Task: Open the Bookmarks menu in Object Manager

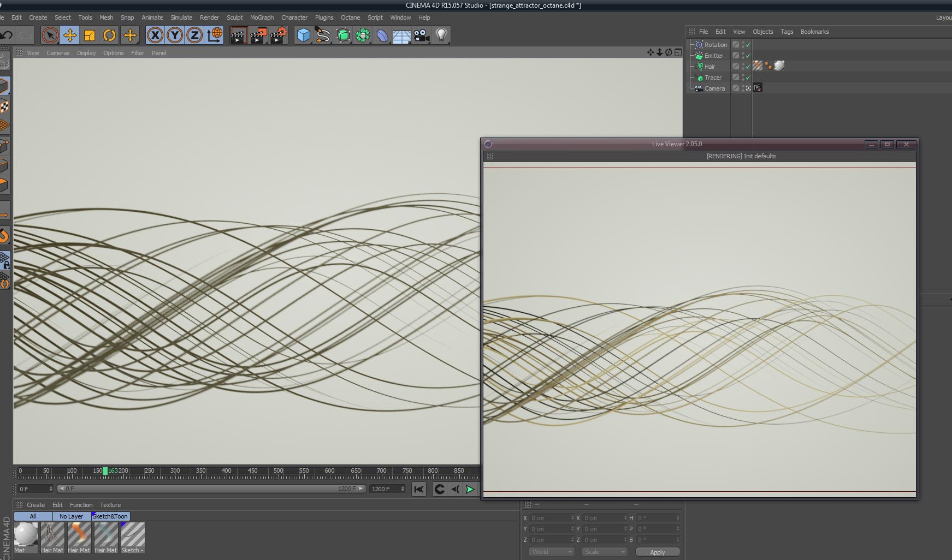Action: pos(814,32)
